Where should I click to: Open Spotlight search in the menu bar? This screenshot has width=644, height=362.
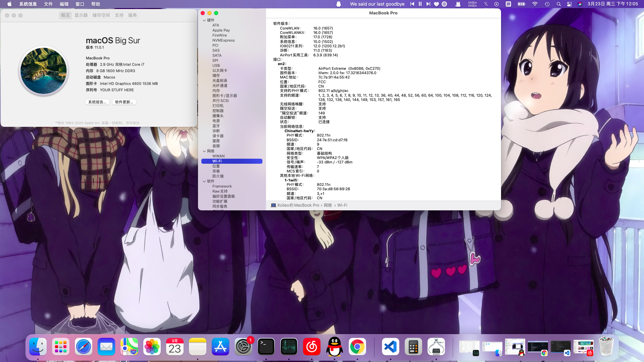[x=558, y=4]
